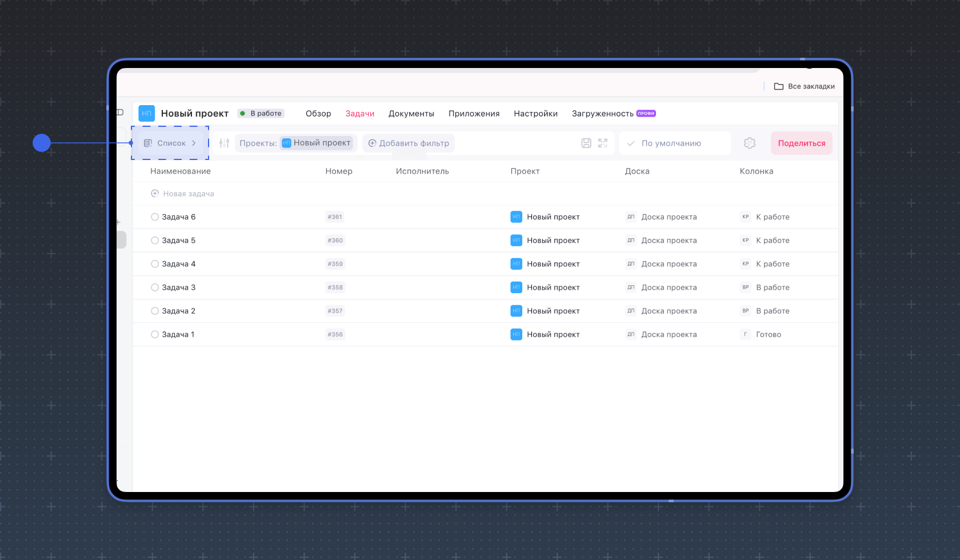
Task: Toggle the completion circle for Задача 3
Action: coord(155,287)
